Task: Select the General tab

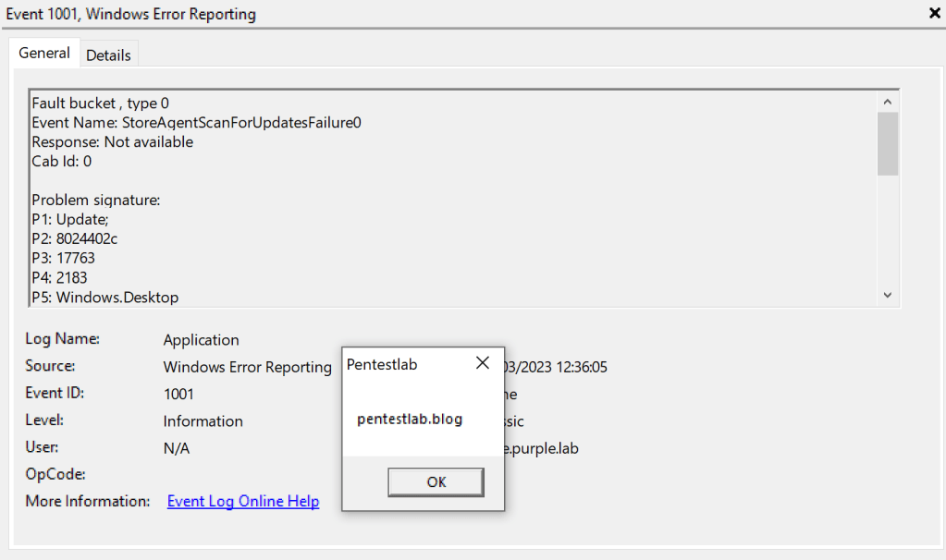Action: click(44, 54)
